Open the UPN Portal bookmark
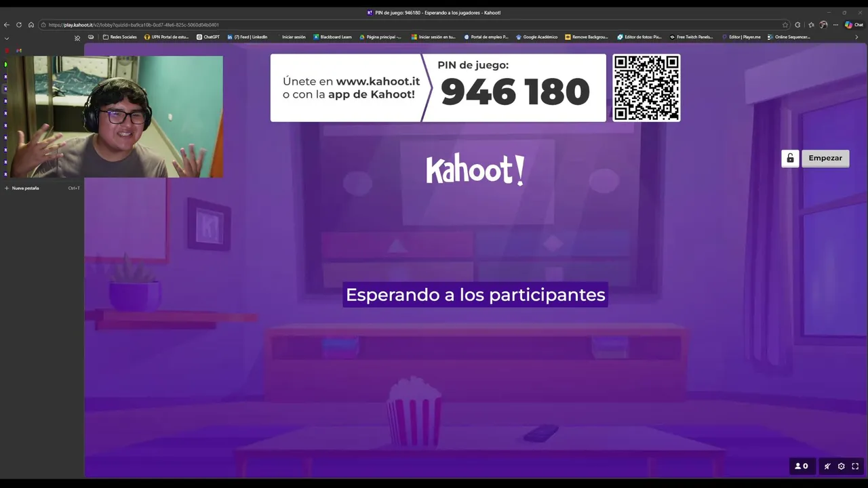868x488 pixels. 167,37
